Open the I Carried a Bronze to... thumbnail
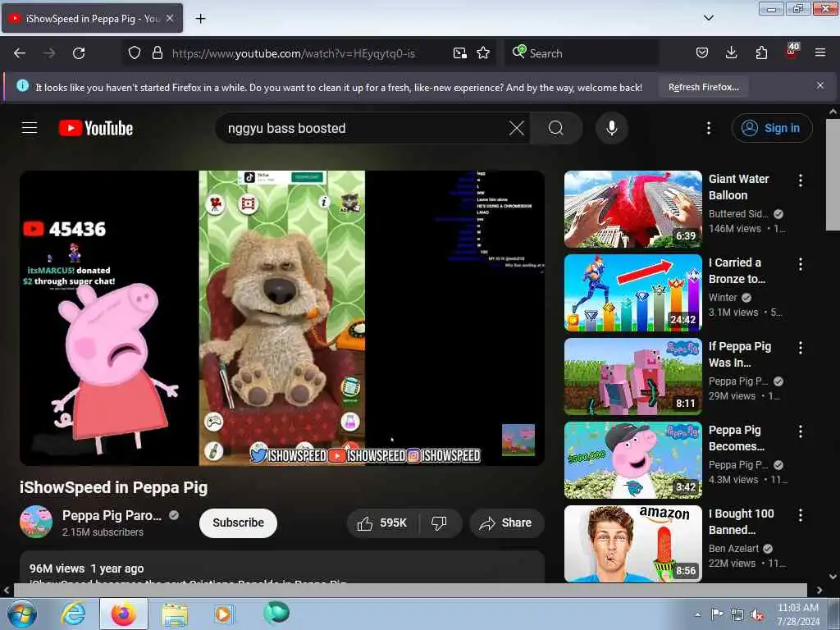This screenshot has width=840, height=630. (632, 293)
